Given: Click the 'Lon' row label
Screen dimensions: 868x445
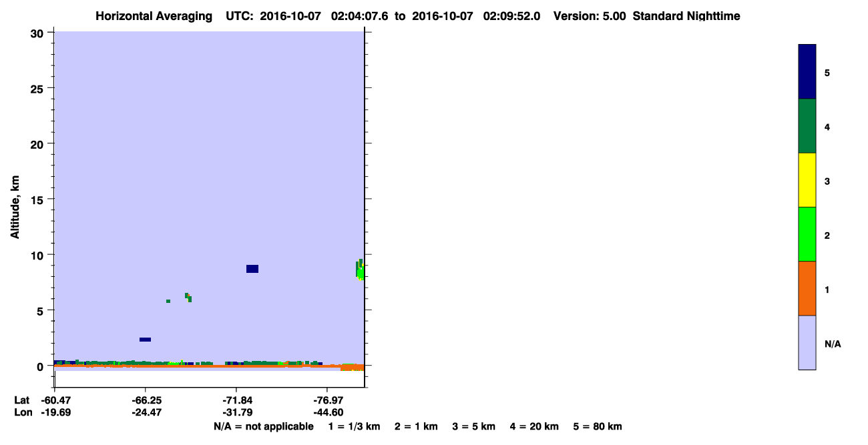Looking at the screenshot, I should point(23,412).
